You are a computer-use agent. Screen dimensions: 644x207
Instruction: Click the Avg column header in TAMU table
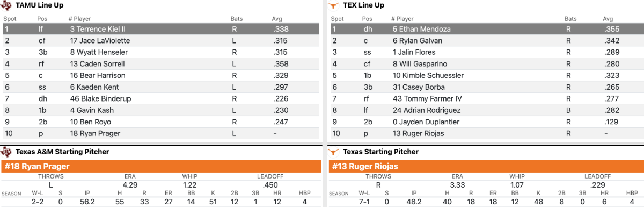pyautogui.click(x=277, y=19)
